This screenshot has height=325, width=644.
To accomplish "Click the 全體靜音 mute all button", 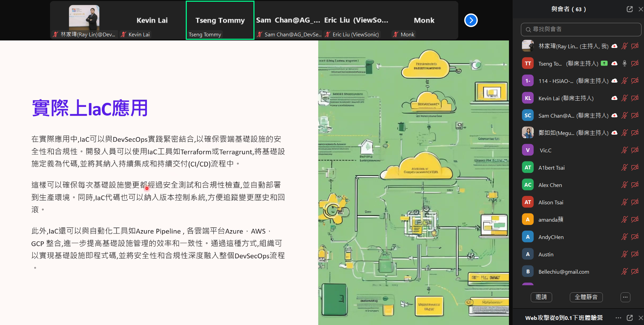I will 586,297.
